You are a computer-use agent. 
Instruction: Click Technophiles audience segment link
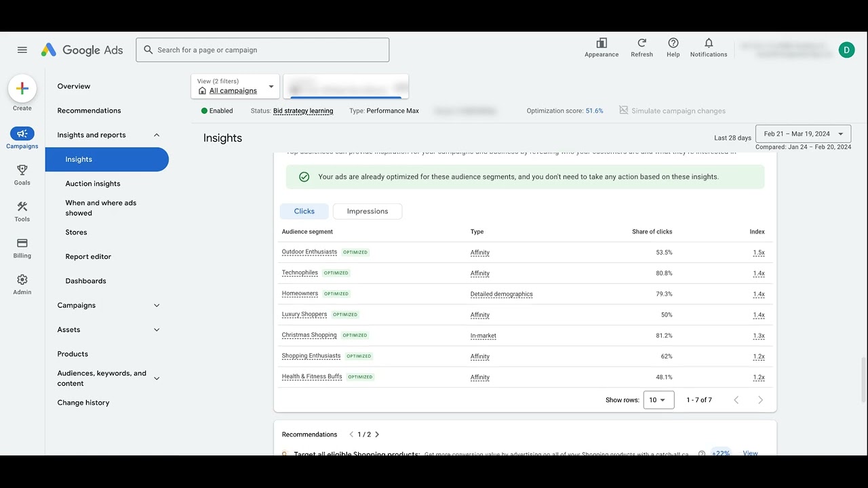(x=300, y=273)
